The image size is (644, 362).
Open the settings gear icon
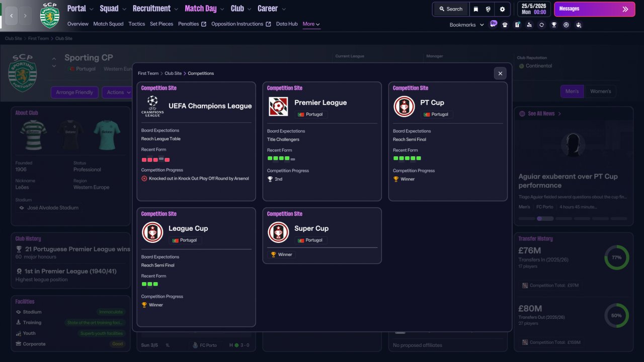coord(502,9)
